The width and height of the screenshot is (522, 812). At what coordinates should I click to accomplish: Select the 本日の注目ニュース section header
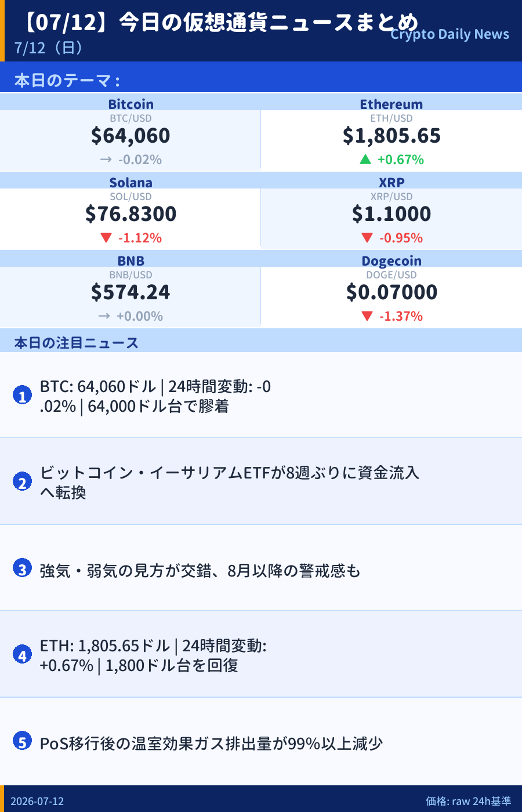pyautogui.click(x=261, y=342)
